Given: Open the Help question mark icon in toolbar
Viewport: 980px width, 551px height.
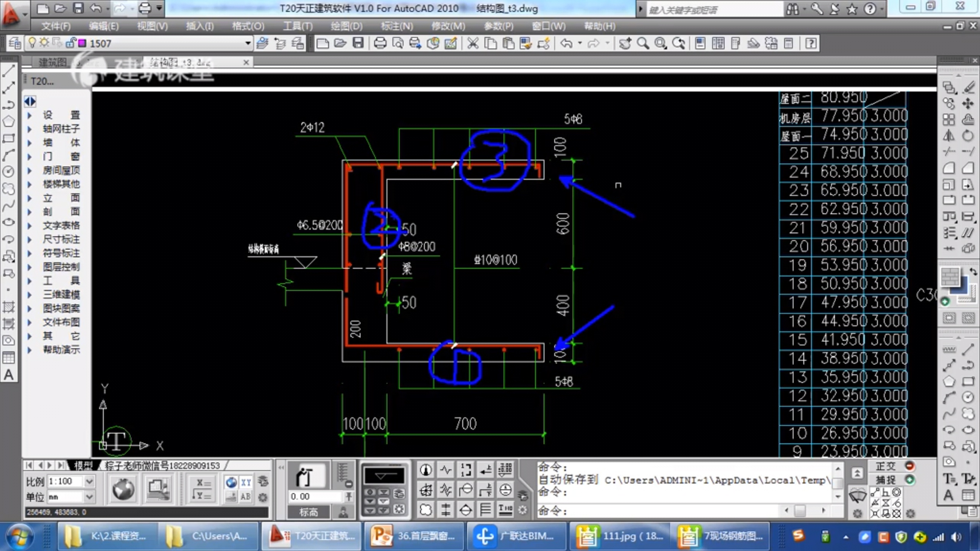Looking at the screenshot, I should [x=811, y=43].
